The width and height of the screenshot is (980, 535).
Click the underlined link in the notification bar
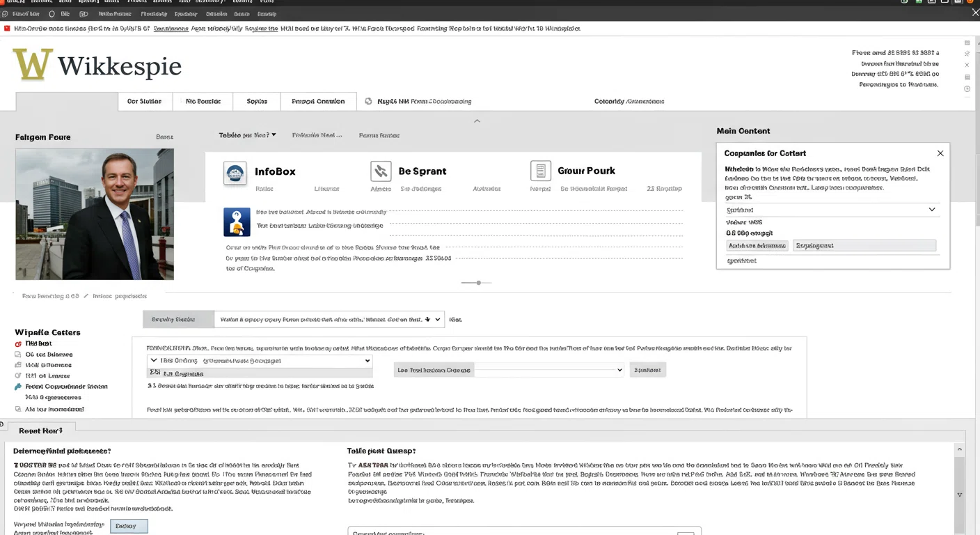click(x=171, y=29)
